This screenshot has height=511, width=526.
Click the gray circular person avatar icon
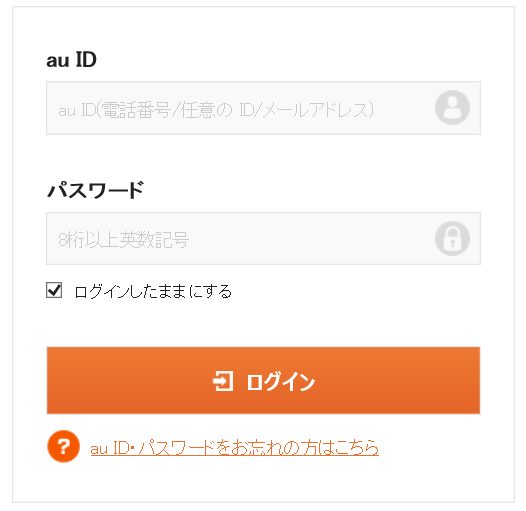coord(452,107)
